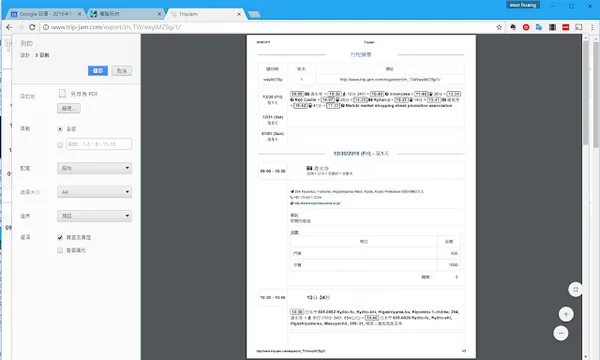Expand the margins dropdown

(95, 216)
